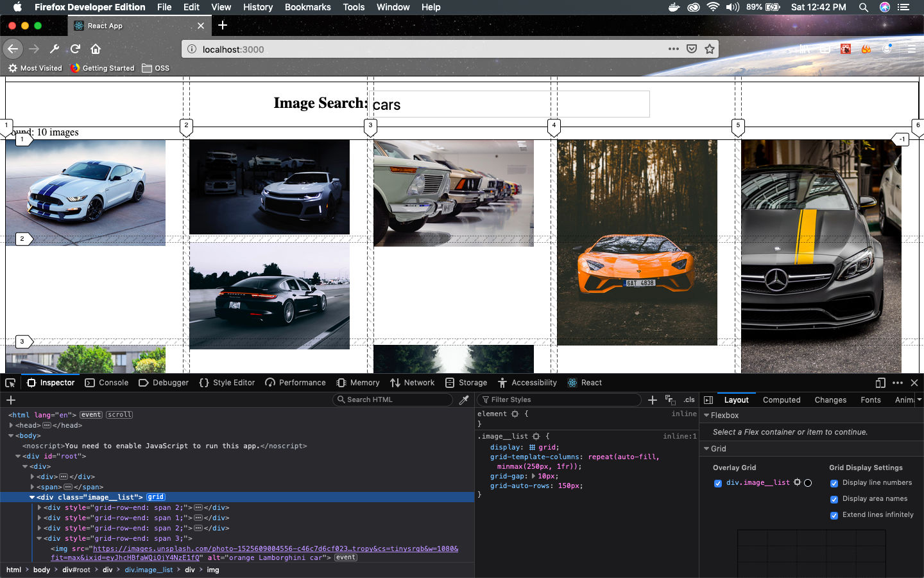The width and height of the screenshot is (924, 578).
Task: Collapse the div class="image__list" node
Action: pyautogui.click(x=32, y=497)
